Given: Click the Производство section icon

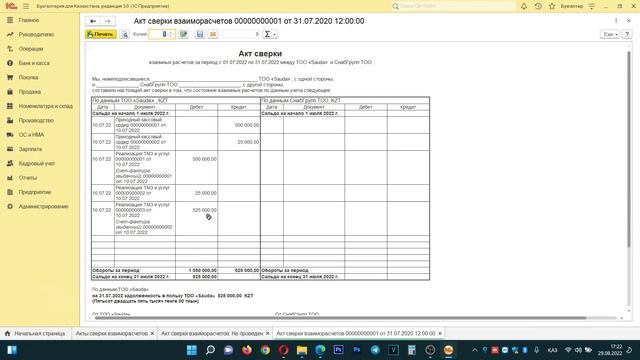Looking at the screenshot, I should point(10,120).
